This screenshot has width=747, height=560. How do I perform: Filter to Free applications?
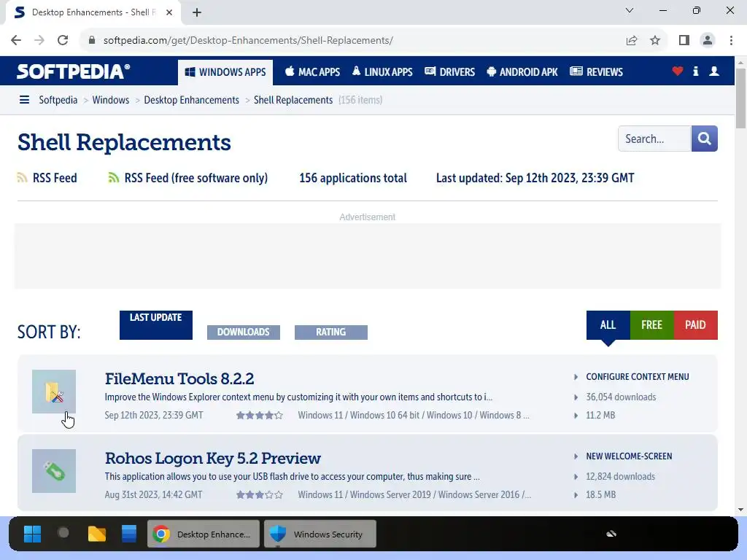click(651, 324)
